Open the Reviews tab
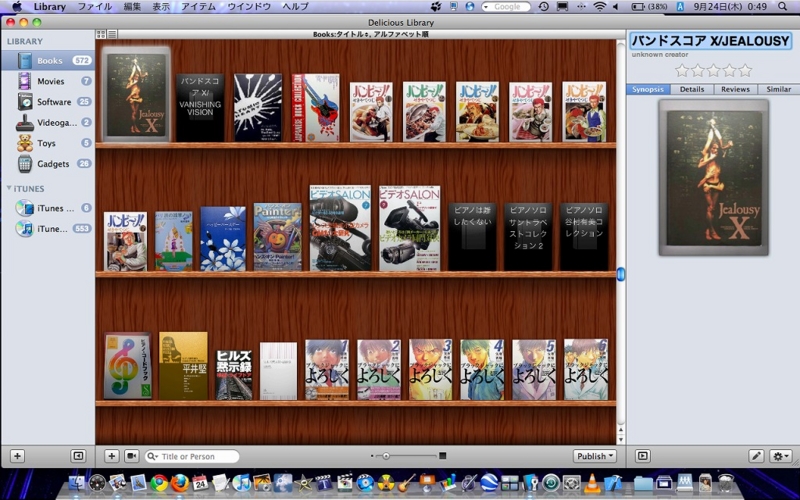Viewport: 800px width, 500px height. pyautogui.click(x=735, y=89)
